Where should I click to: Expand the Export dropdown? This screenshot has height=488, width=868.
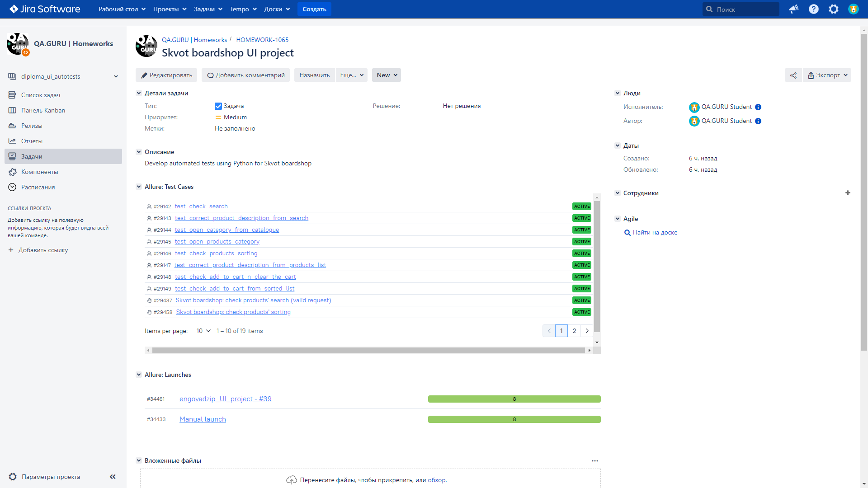coord(827,75)
